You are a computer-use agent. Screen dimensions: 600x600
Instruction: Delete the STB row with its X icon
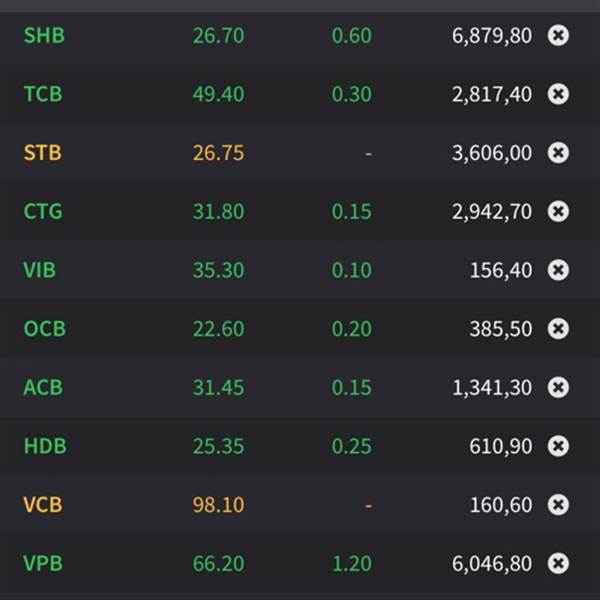(558, 153)
